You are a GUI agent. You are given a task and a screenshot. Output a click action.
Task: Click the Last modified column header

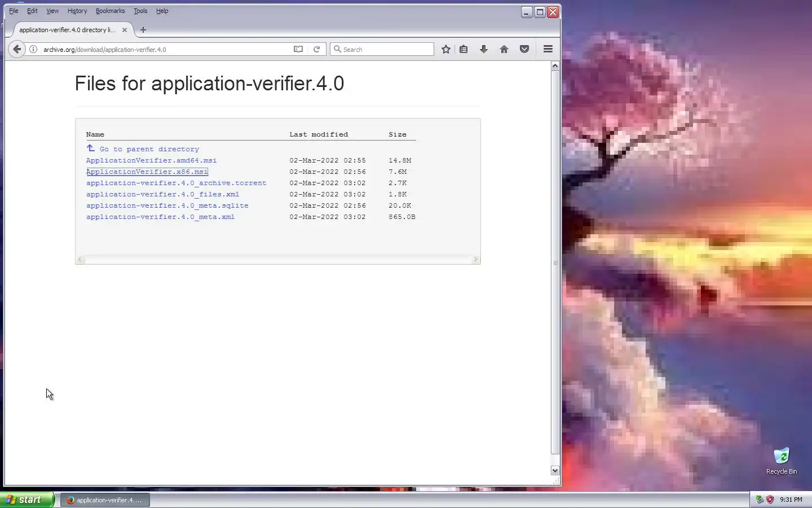click(319, 134)
